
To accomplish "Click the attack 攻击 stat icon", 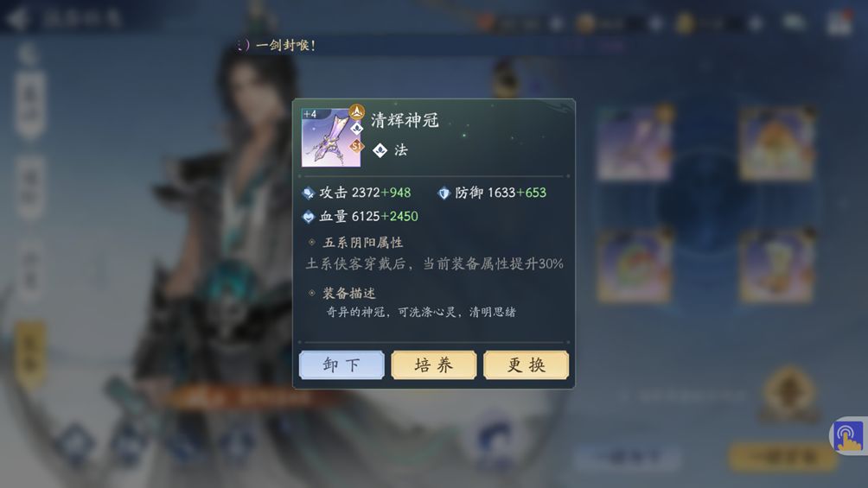I will pyautogui.click(x=309, y=193).
